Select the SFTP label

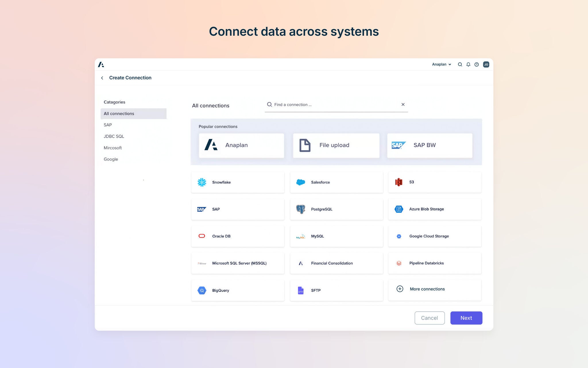(x=316, y=290)
